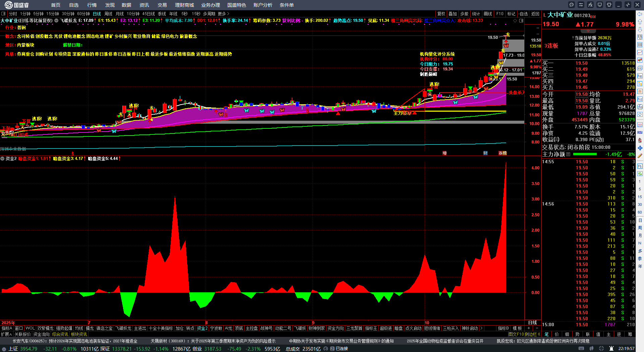Viewport: 644px width, 352px height.
Task: Click the 标记 mark button
Action: 511,14
